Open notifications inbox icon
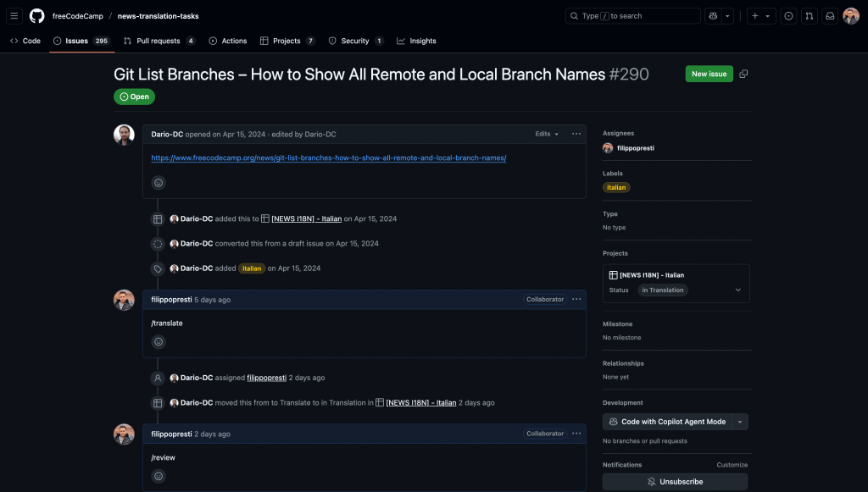The height and width of the screenshot is (492, 868). click(x=830, y=16)
